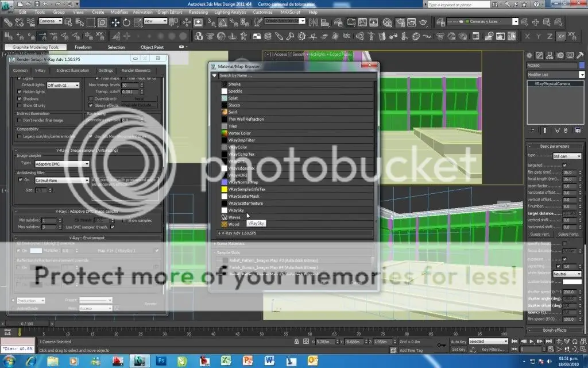Restrict to XY plane axis constraint

click(x=561, y=36)
